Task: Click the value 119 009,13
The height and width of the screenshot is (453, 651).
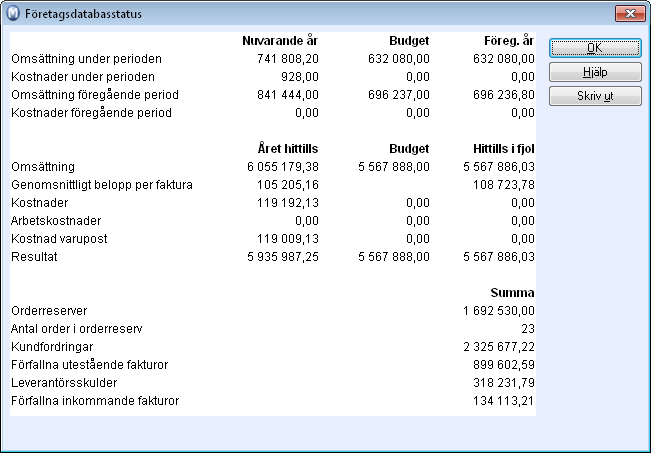Action: (288, 239)
